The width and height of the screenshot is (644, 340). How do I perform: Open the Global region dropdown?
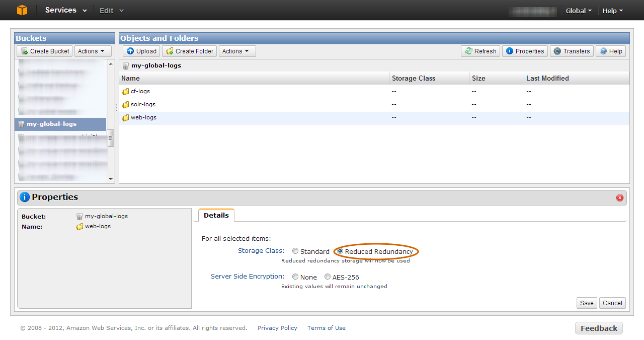579,11
